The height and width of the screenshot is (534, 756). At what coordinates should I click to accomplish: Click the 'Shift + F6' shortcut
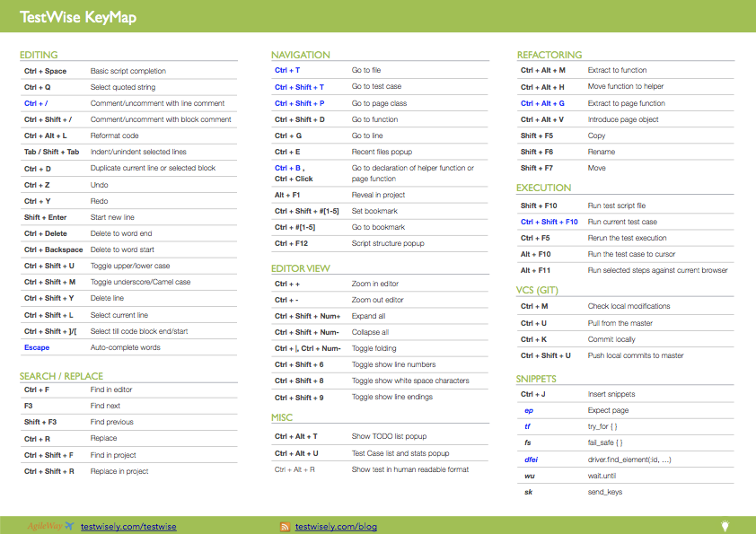(x=537, y=152)
